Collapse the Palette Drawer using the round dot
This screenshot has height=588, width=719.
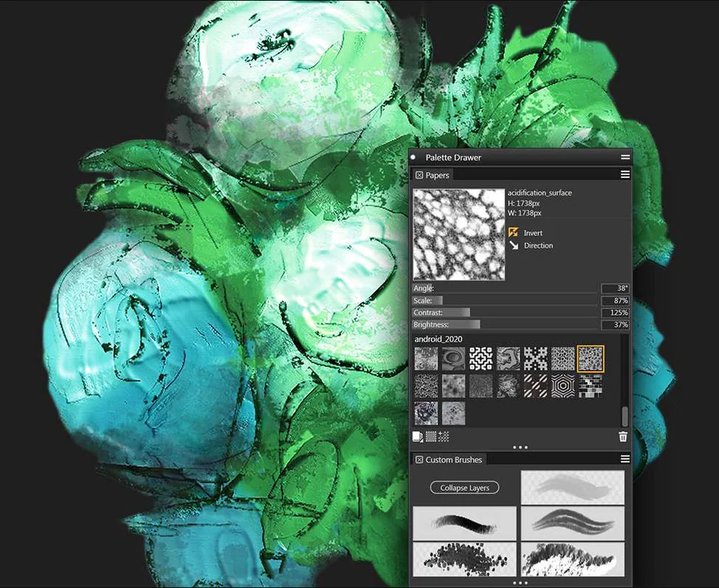pyautogui.click(x=413, y=157)
